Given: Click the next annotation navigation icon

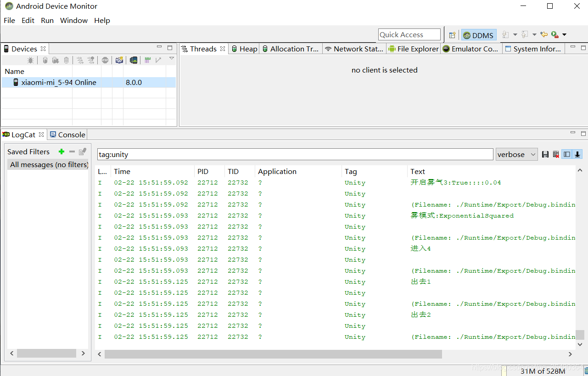Looking at the screenshot, I should tap(505, 35).
